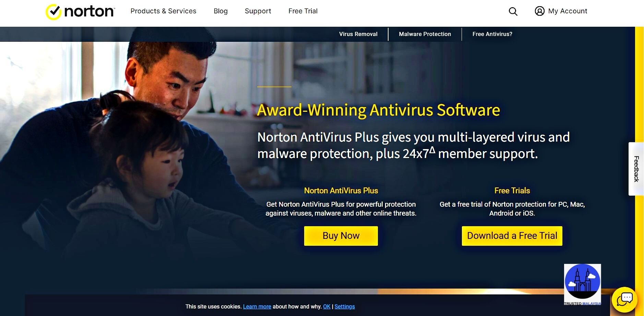Click the My Account profile icon
Image resolution: width=644 pixels, height=316 pixels.
[539, 11]
